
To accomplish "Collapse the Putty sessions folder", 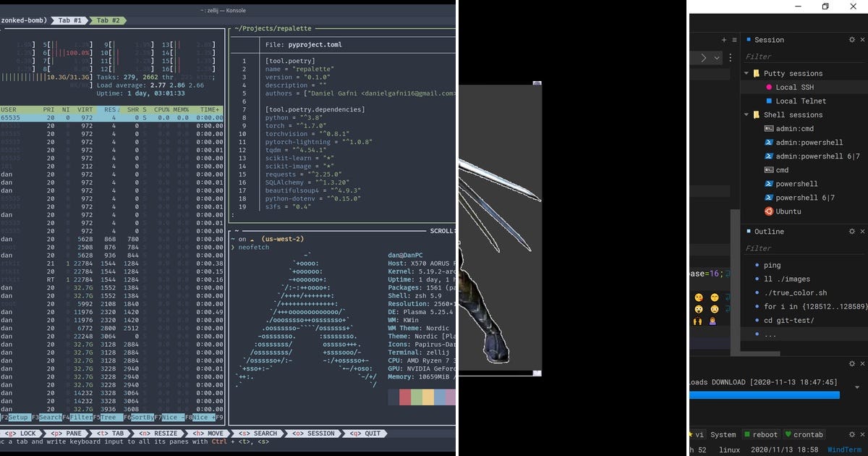I will 746,73.
